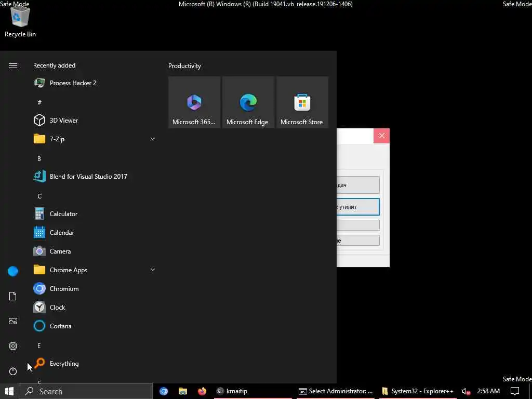Switch to krnaitip taskbar window
The height and width of the screenshot is (399, 532).
(253, 391)
